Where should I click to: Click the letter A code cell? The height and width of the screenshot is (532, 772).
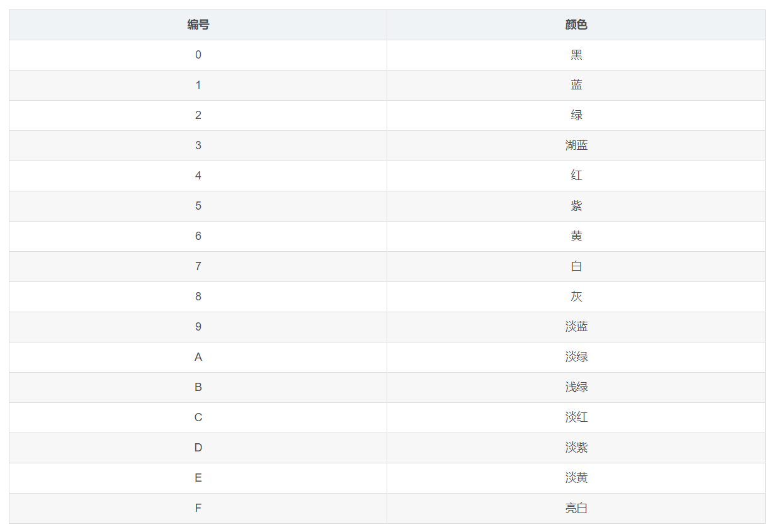[x=198, y=357]
